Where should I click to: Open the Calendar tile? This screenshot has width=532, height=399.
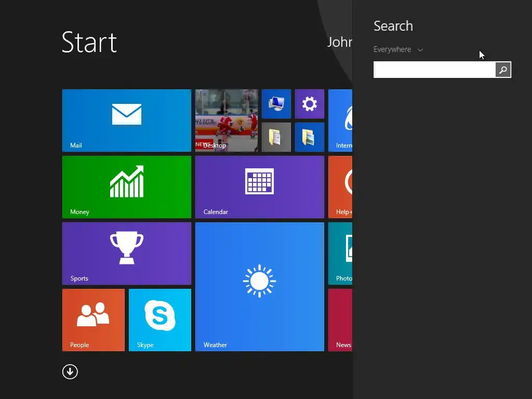[260, 187]
